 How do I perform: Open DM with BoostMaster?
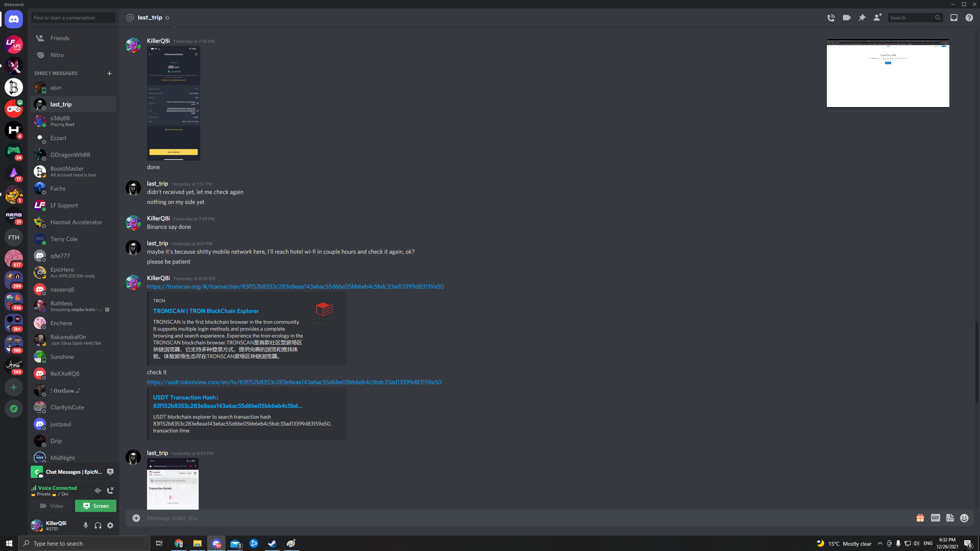point(73,171)
